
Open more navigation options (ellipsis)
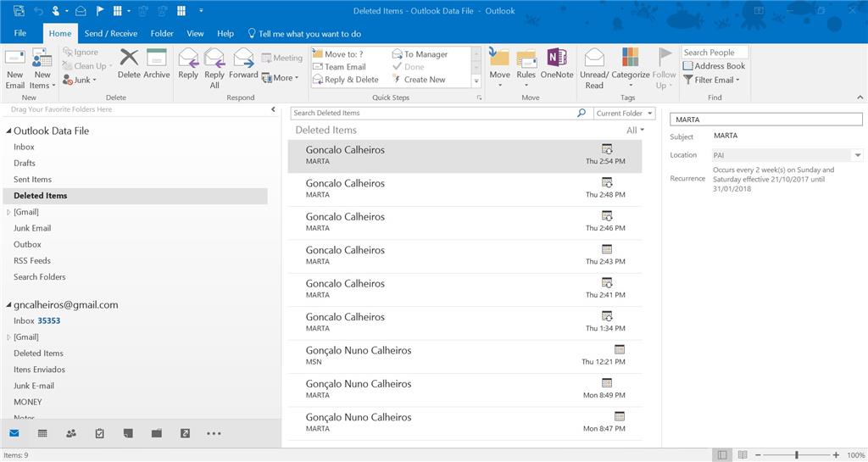click(214, 433)
